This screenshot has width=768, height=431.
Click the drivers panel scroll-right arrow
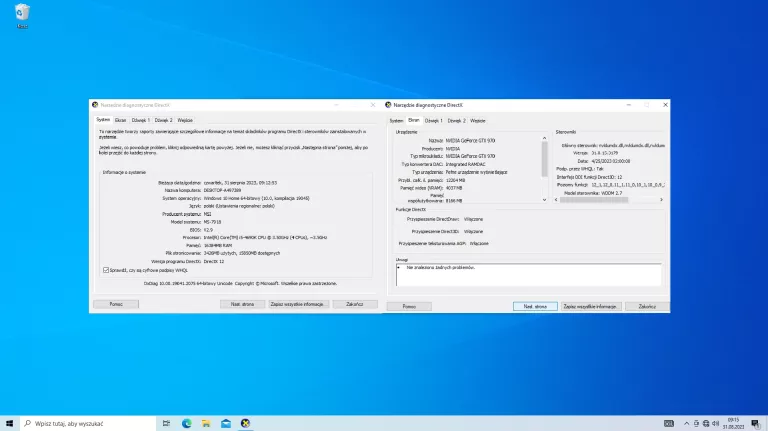(661, 200)
